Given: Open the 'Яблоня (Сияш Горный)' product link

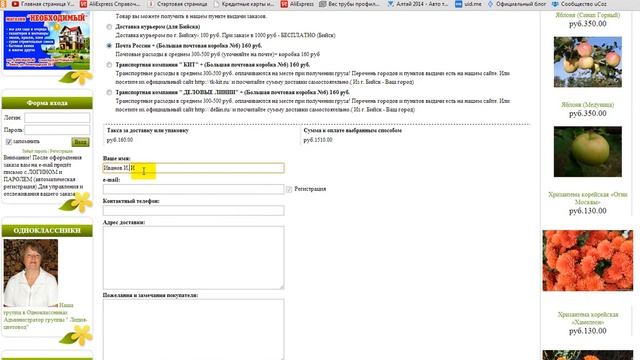Looking at the screenshot, I should pyautogui.click(x=587, y=15).
